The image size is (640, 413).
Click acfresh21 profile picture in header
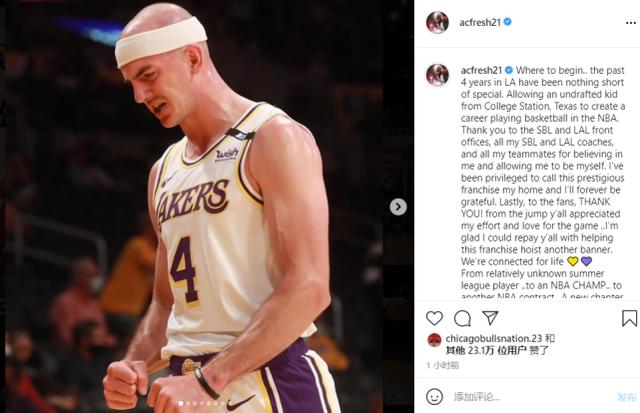[438, 22]
